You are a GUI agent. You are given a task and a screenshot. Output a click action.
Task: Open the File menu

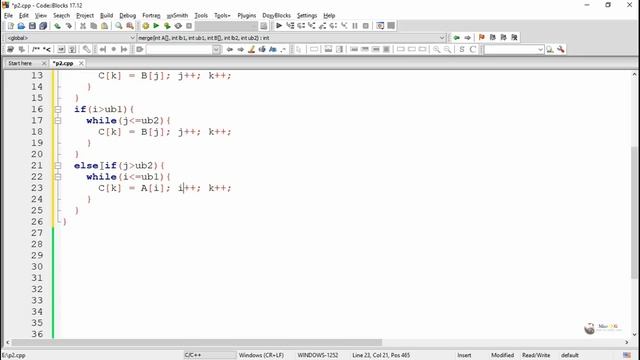coord(8,16)
